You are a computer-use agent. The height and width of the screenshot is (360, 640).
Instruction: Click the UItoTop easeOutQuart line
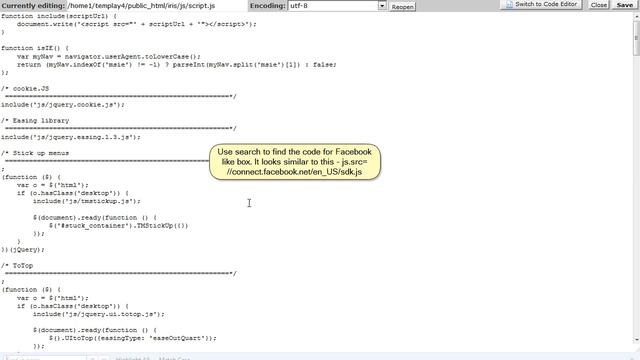pyautogui.click(x=133, y=338)
